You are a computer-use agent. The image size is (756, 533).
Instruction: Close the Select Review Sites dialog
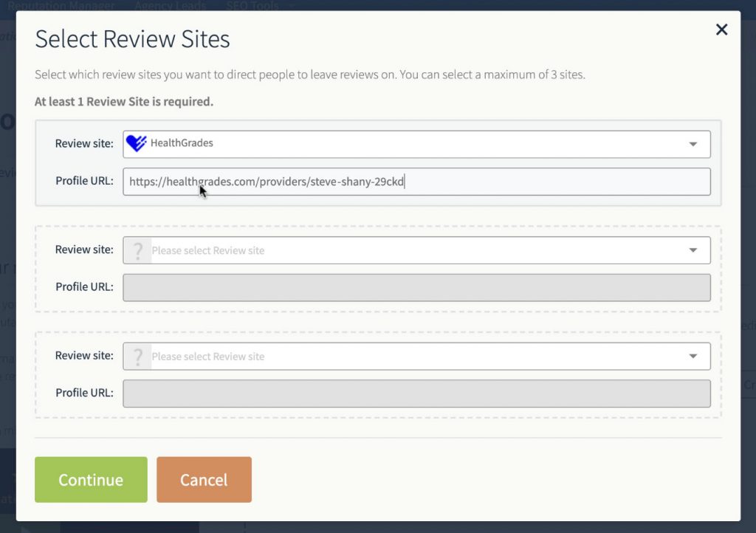(721, 30)
